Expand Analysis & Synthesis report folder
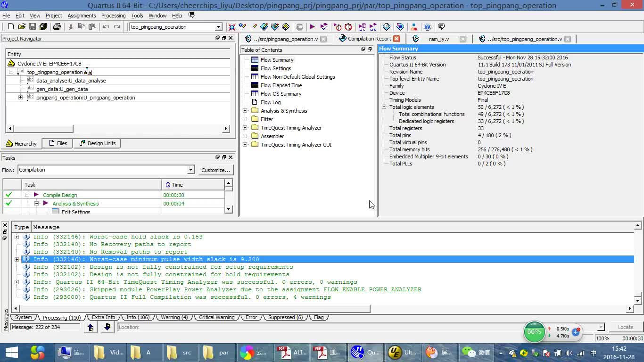The image size is (644, 362). coord(245,111)
